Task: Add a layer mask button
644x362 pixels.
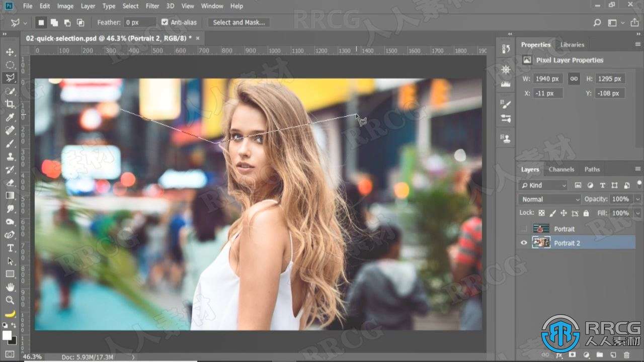Action: tap(572, 355)
